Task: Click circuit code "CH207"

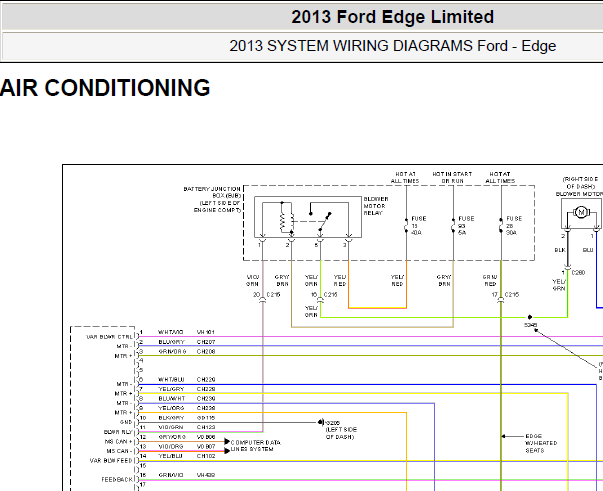Action: (x=206, y=342)
